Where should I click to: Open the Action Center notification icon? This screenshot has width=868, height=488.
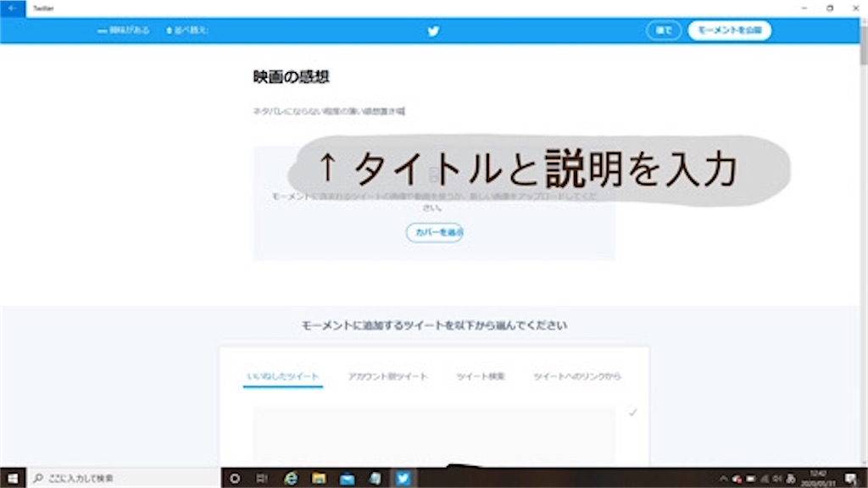coord(851,479)
